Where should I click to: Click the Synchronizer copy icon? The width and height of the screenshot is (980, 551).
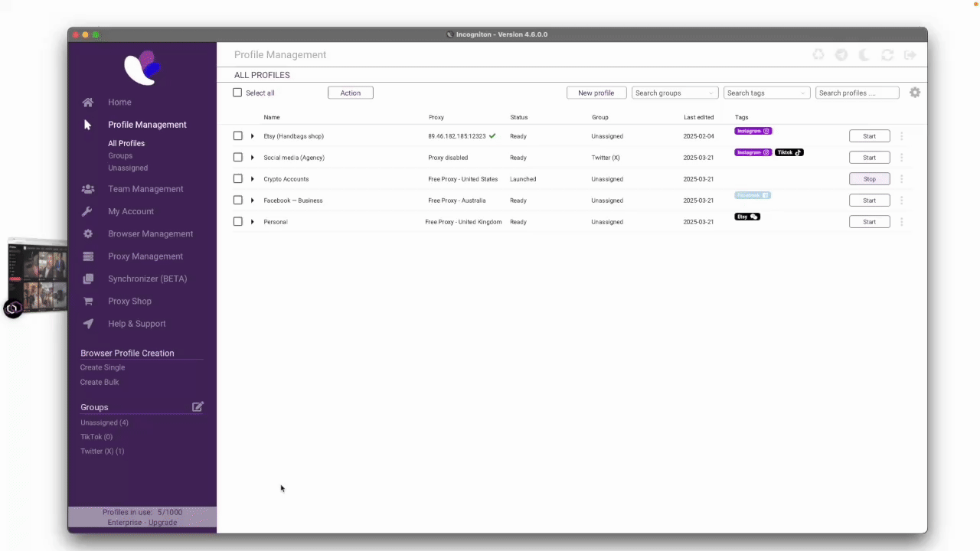click(x=88, y=279)
